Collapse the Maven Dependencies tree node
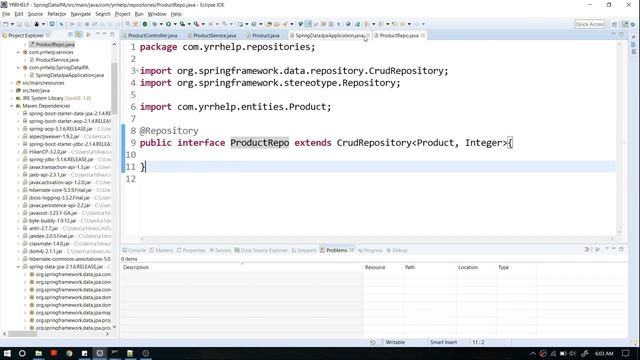 pyautogui.click(x=11, y=106)
